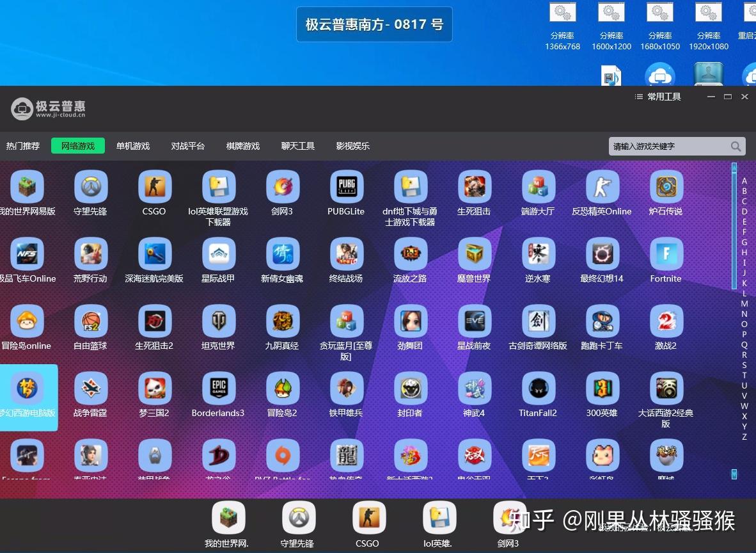Jump to letter S in alphabet index
The width and height of the screenshot is (756, 553).
pyautogui.click(x=744, y=365)
